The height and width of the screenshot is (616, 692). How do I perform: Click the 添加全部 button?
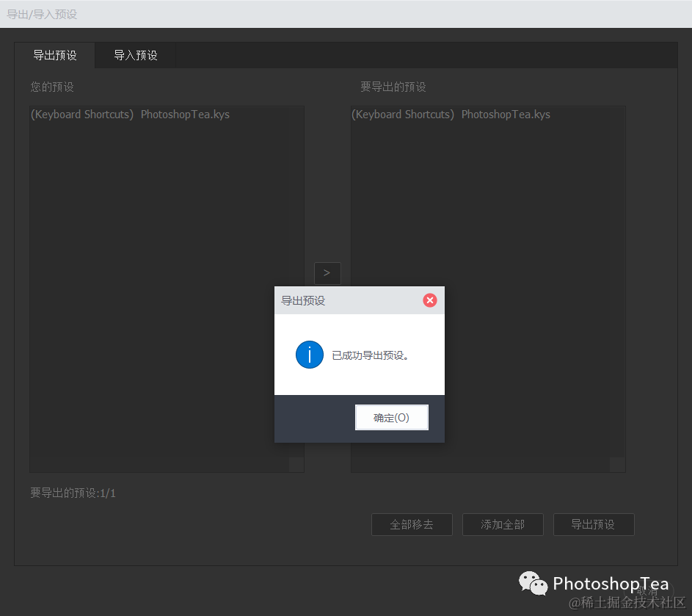click(x=503, y=524)
